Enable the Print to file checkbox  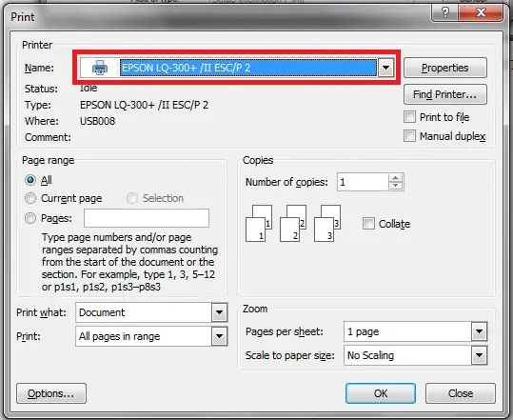(409, 117)
